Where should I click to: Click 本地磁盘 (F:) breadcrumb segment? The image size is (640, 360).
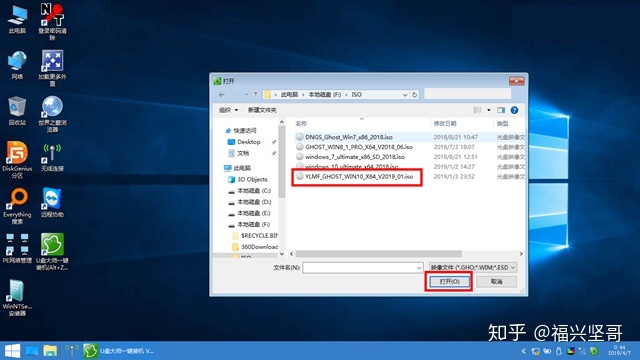click(x=324, y=95)
